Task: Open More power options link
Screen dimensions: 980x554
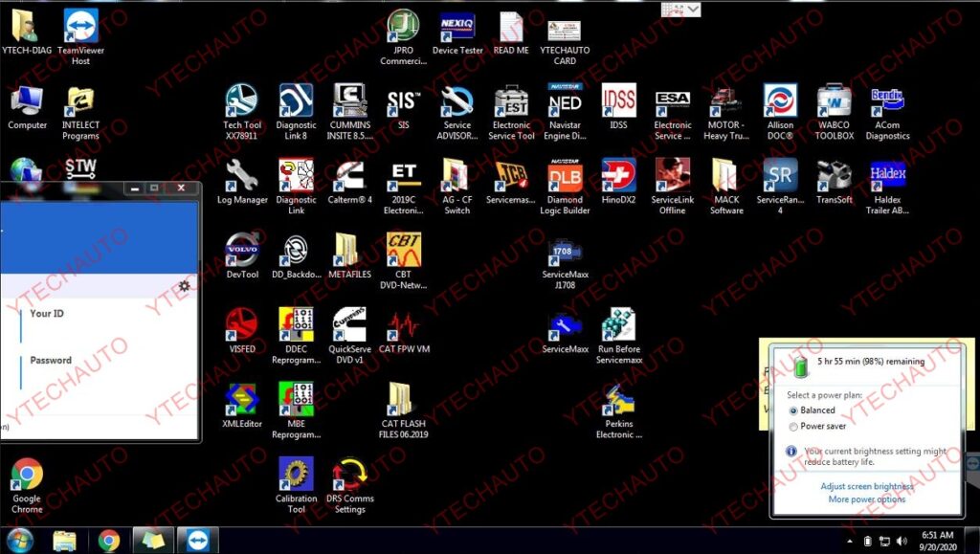Action: [867, 499]
